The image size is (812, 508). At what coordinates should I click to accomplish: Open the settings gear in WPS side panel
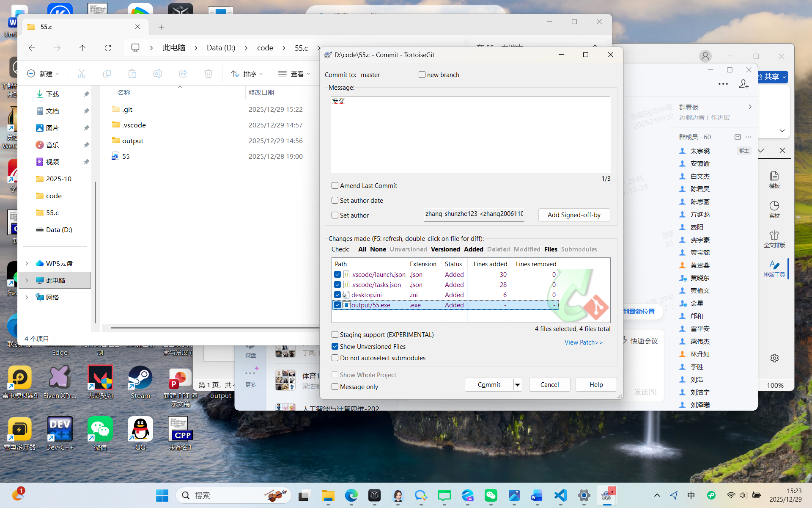pos(774,358)
